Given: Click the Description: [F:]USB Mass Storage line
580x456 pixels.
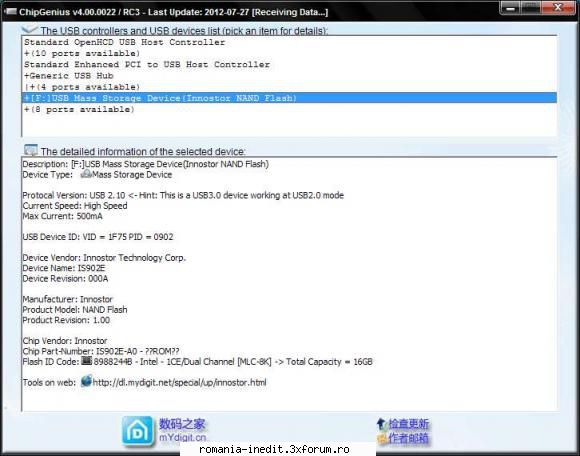Looking at the screenshot, I should tap(146, 164).
